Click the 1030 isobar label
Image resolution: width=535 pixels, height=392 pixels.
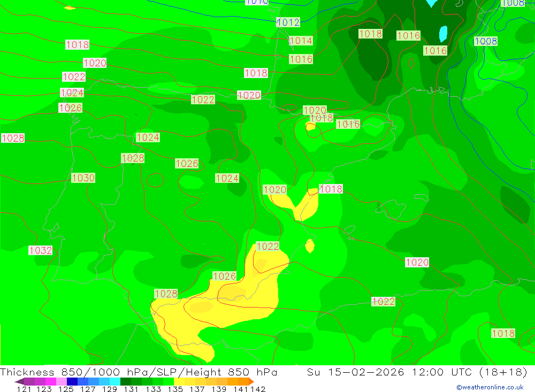click(x=83, y=178)
